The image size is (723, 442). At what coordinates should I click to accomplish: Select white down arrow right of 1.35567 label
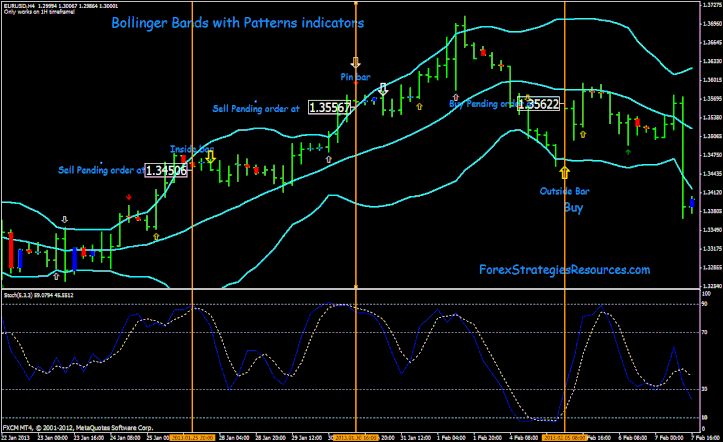click(x=383, y=89)
